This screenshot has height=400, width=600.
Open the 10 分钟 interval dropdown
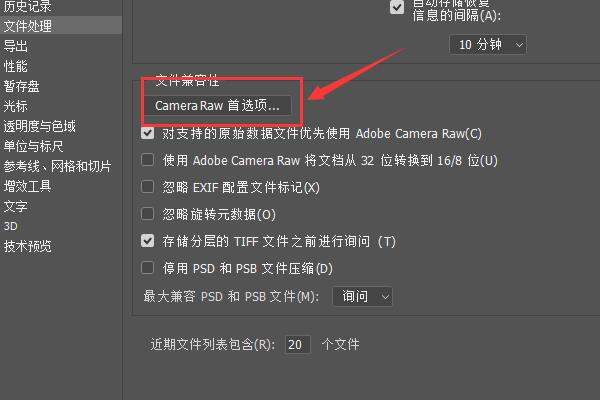click(x=488, y=45)
